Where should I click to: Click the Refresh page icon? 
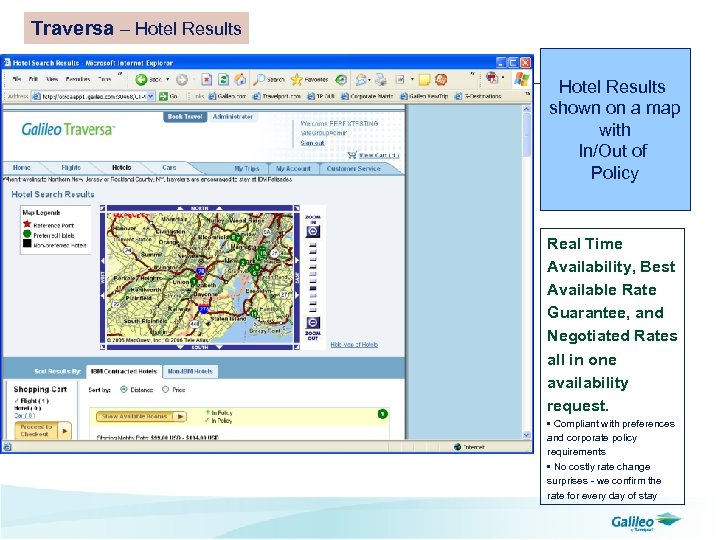point(223,79)
